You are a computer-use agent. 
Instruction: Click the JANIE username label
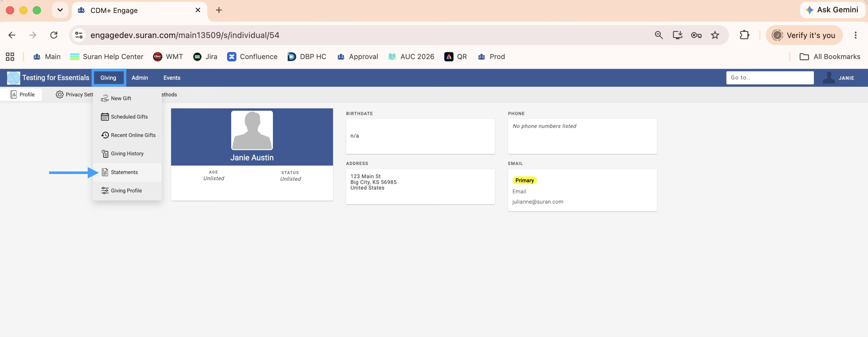846,78
